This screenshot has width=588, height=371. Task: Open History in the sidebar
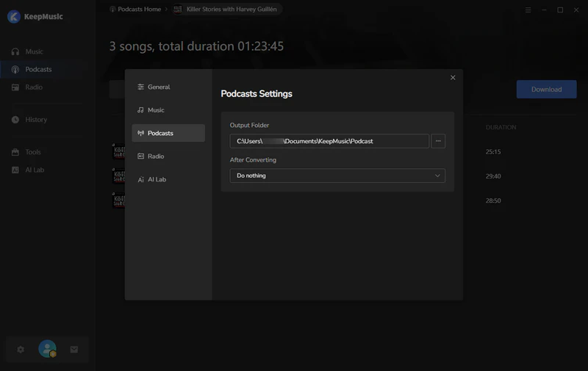(36, 120)
